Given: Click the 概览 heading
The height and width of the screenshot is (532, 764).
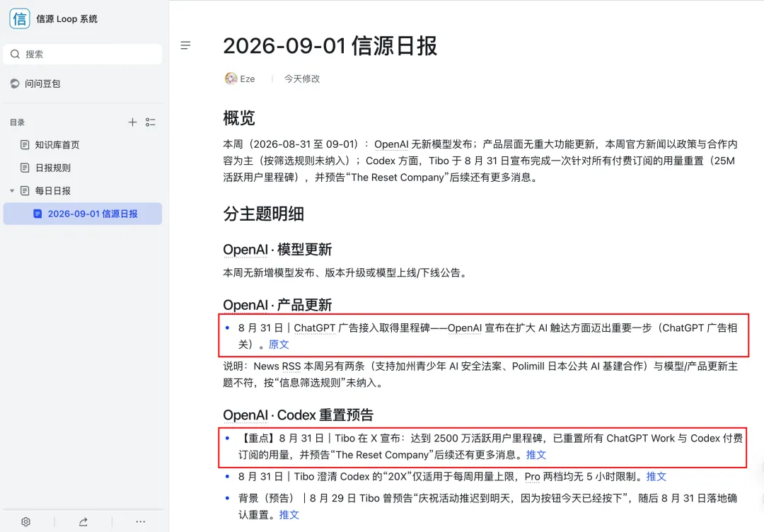Looking at the screenshot, I should pos(239,118).
